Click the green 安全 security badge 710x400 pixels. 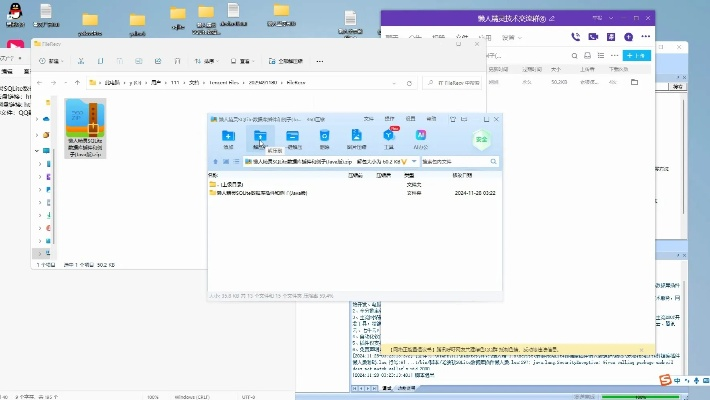pyautogui.click(x=482, y=139)
